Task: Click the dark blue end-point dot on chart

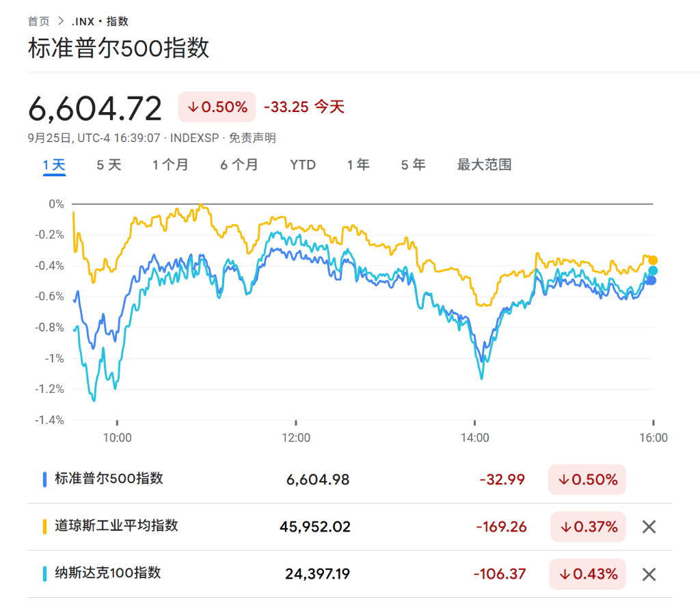Action: coord(651,280)
